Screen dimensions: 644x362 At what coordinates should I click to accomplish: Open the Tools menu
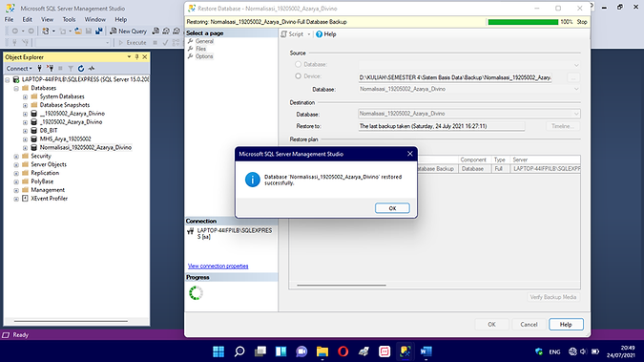(69, 19)
